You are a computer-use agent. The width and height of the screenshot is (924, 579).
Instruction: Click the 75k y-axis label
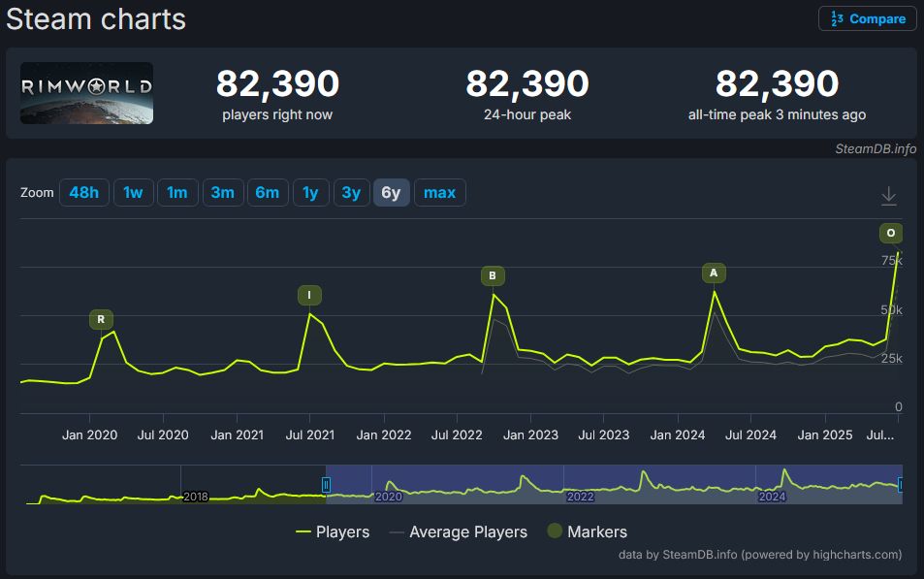892,261
